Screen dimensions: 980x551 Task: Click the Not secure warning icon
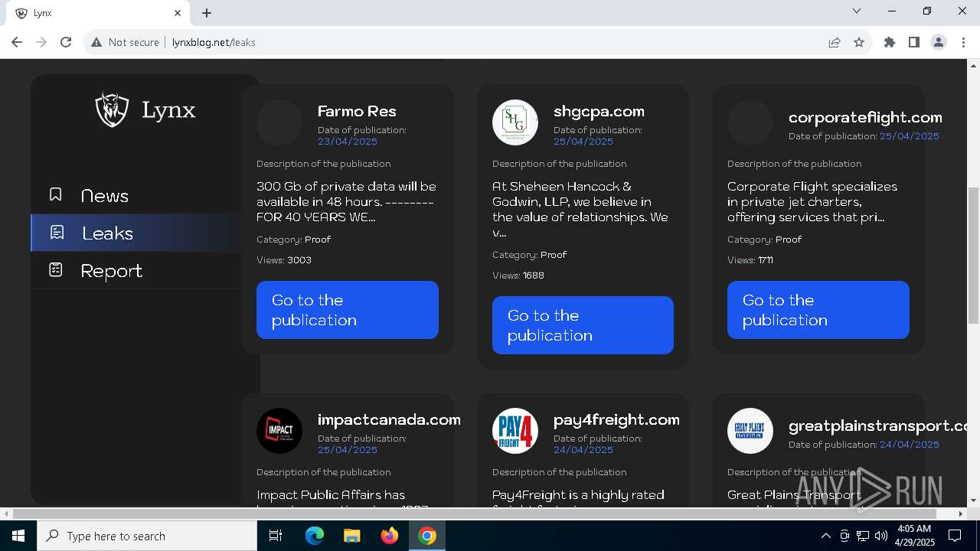tap(96, 42)
